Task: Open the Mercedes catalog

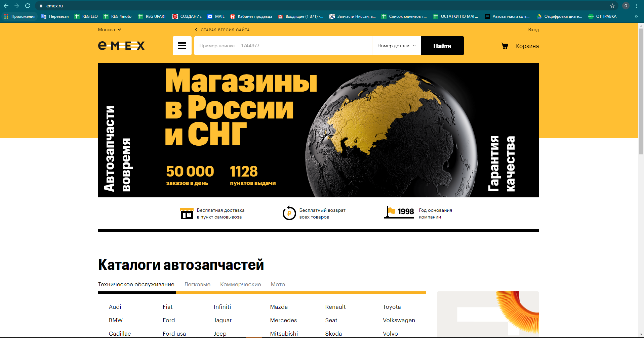Action: (283, 320)
